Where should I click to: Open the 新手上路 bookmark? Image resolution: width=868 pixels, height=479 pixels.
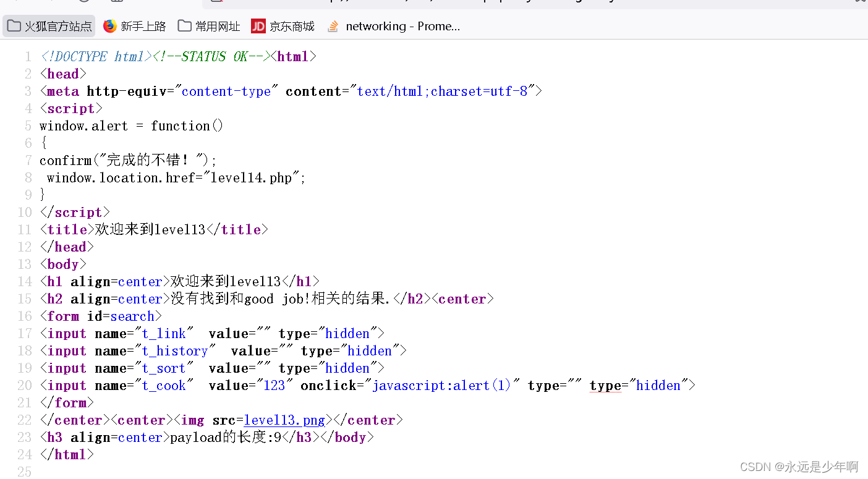[135, 26]
